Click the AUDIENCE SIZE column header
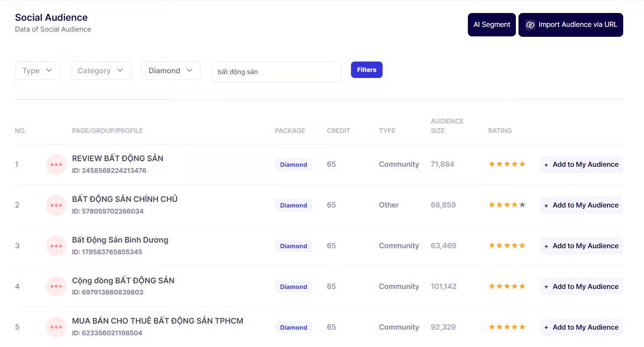Screen dimensions: 644x347 (x=447, y=126)
